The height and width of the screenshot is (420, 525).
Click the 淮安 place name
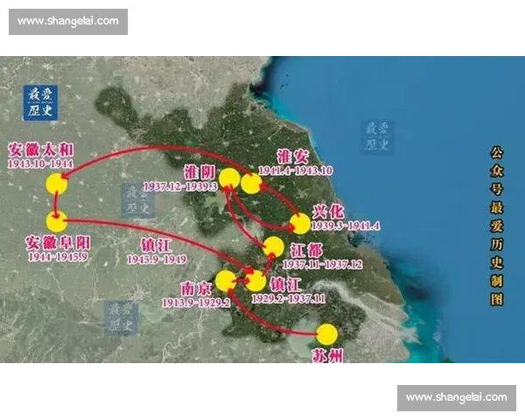point(293,157)
